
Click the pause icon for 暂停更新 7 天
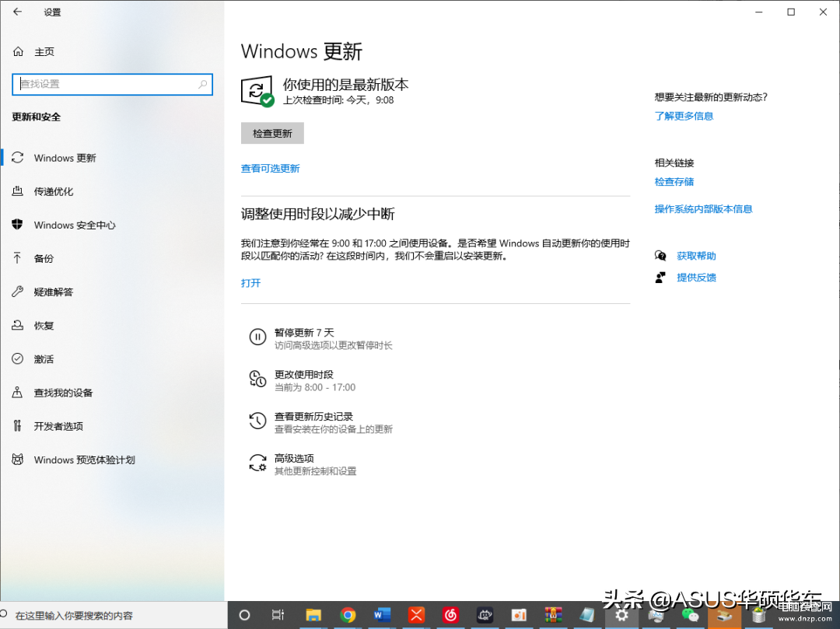click(257, 337)
